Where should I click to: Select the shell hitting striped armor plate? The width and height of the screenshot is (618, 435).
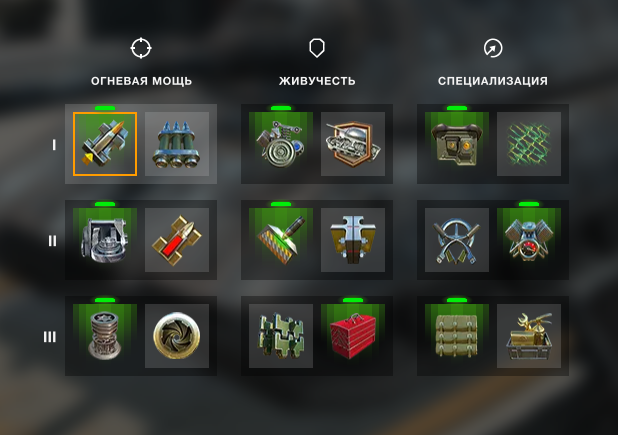(x=281, y=240)
